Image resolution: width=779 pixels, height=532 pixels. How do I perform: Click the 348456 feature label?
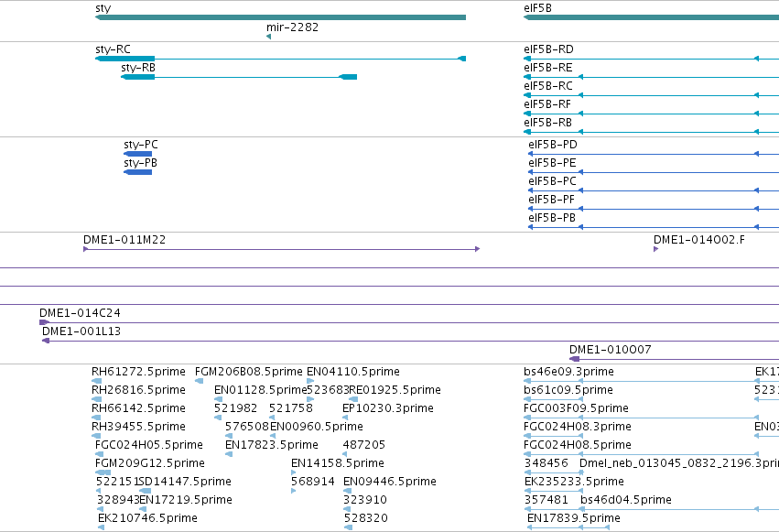[x=546, y=463]
